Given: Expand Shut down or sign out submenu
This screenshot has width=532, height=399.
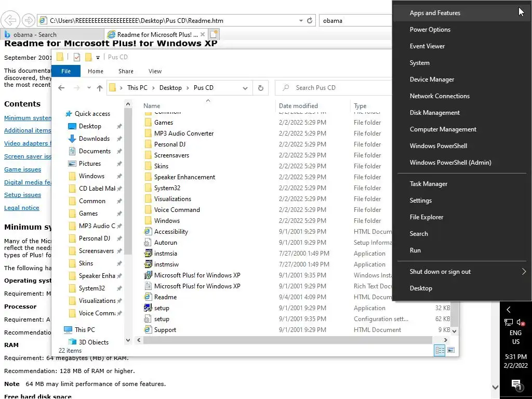Looking at the screenshot, I should [462, 272].
